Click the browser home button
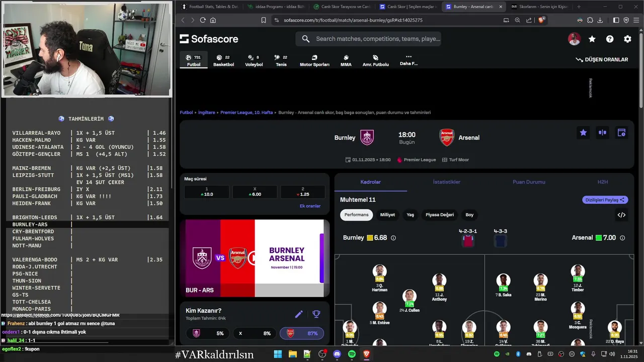644x362 pixels. tap(213, 20)
